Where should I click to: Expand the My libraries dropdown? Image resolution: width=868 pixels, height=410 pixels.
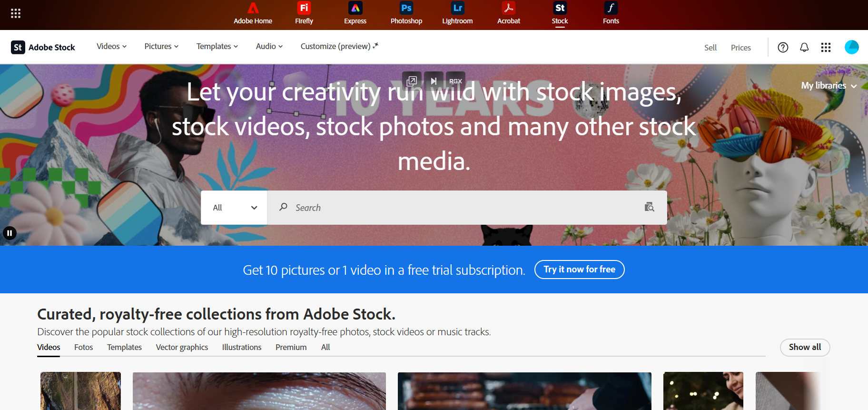click(x=829, y=86)
